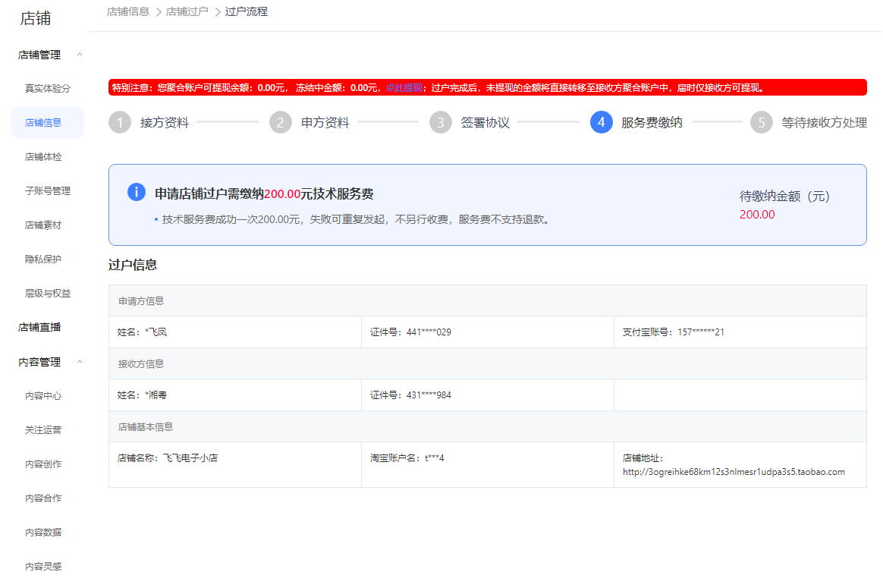Collapse the 店铺管理 sidebar section

pos(80,55)
